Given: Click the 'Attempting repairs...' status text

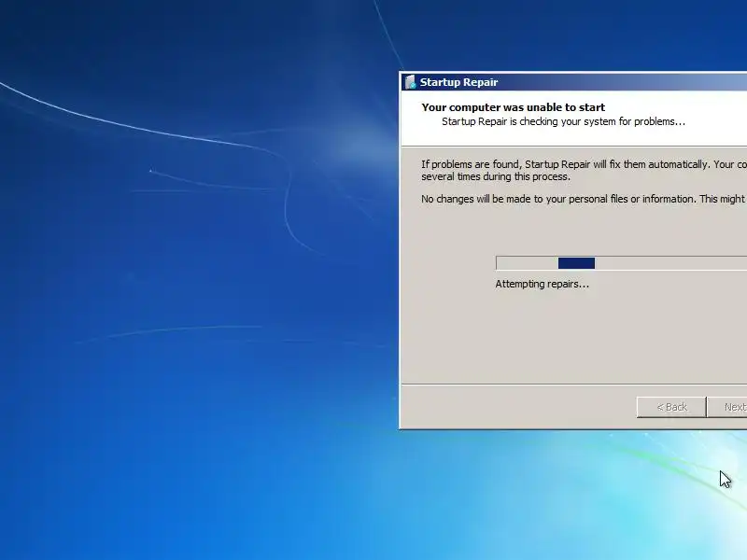Looking at the screenshot, I should tap(543, 285).
